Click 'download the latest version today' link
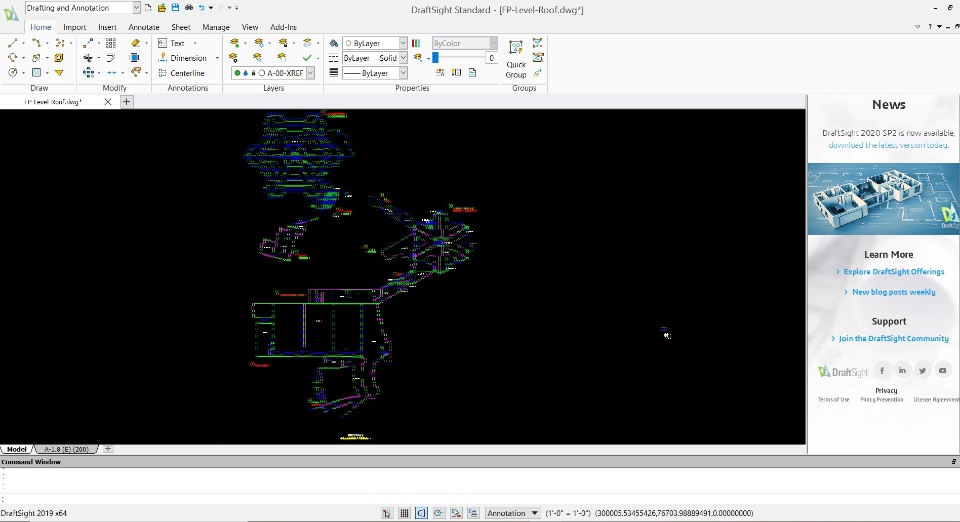 pyautogui.click(x=888, y=145)
